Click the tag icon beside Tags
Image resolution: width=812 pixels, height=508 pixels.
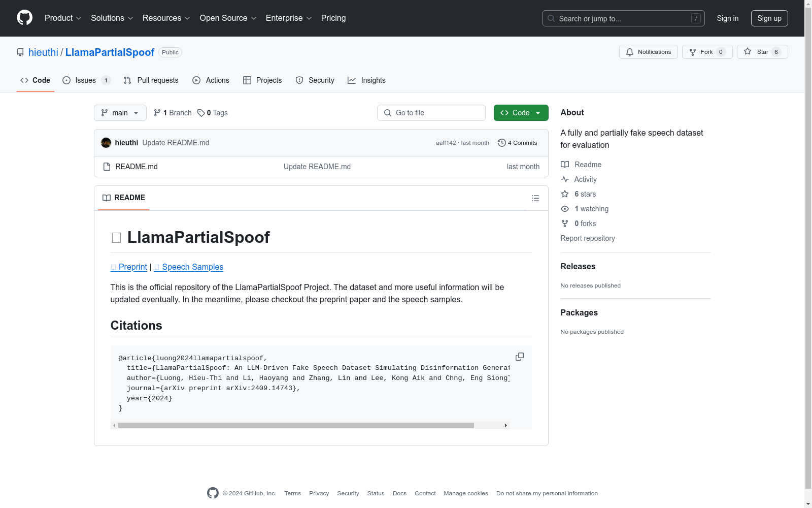201,113
